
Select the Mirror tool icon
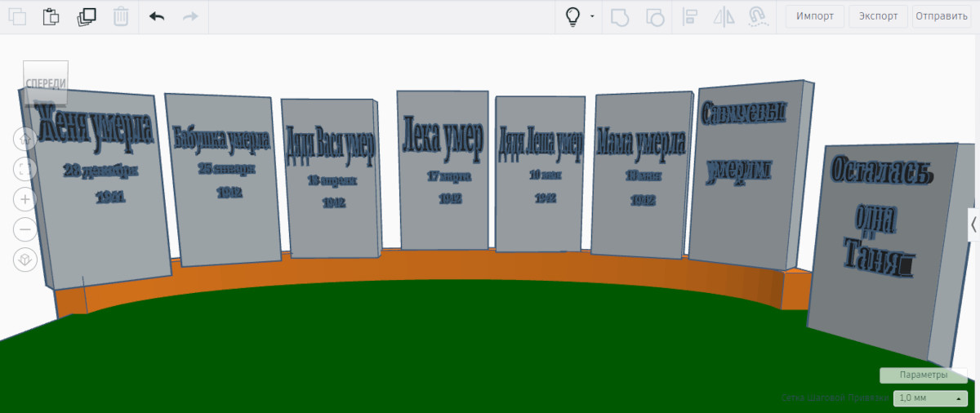pos(724,16)
